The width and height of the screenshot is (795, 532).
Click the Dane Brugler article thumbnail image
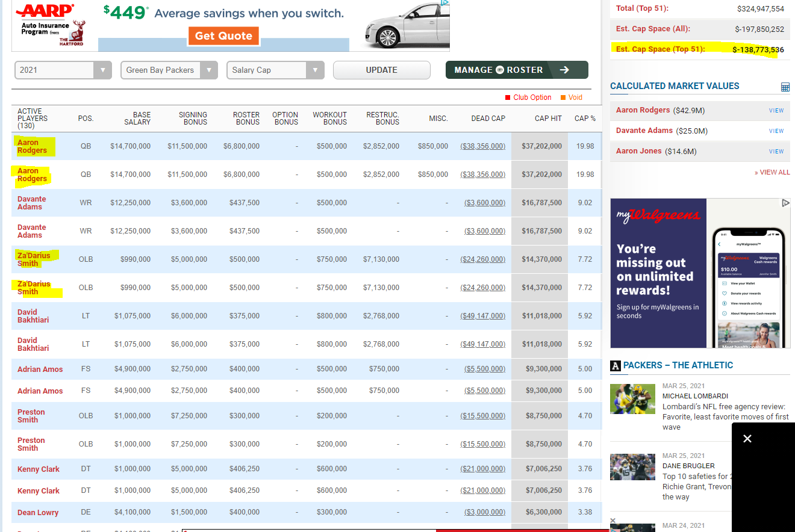pyautogui.click(x=632, y=467)
